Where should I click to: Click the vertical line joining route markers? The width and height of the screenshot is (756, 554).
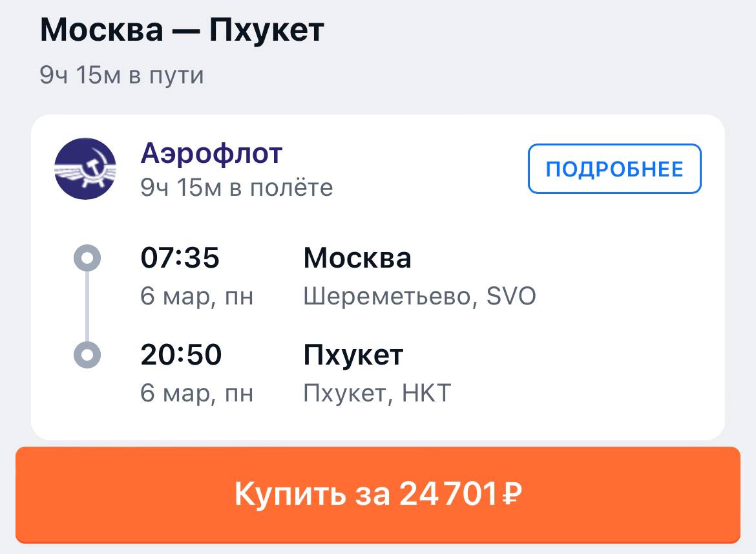coord(88,306)
